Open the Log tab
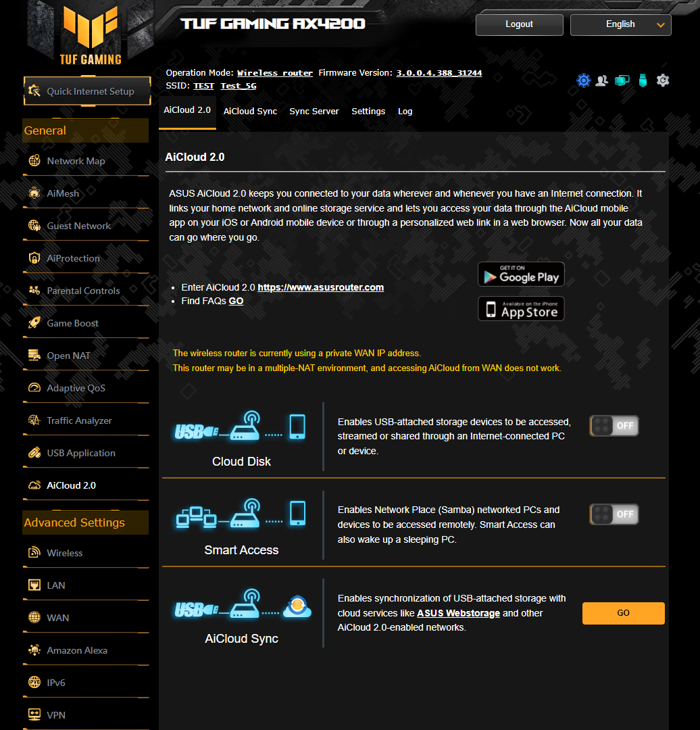Screen dimensions: 700x730 pyautogui.click(x=405, y=112)
